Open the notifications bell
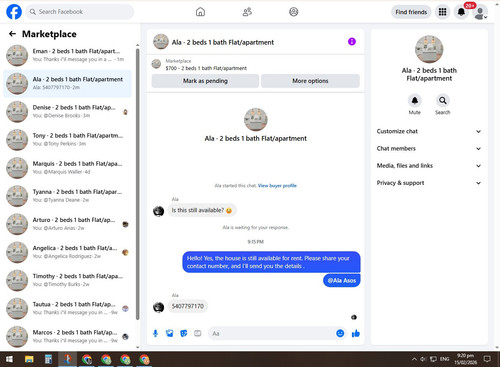 coord(461,12)
